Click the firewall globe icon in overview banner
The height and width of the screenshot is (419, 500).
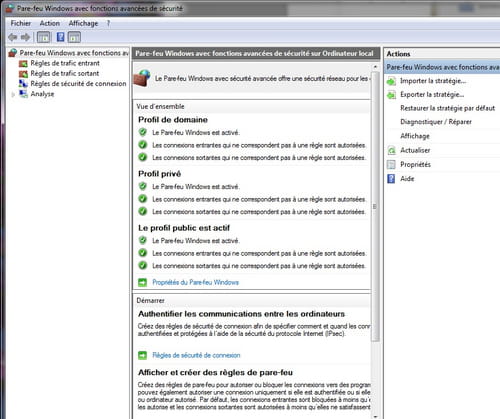click(x=142, y=78)
